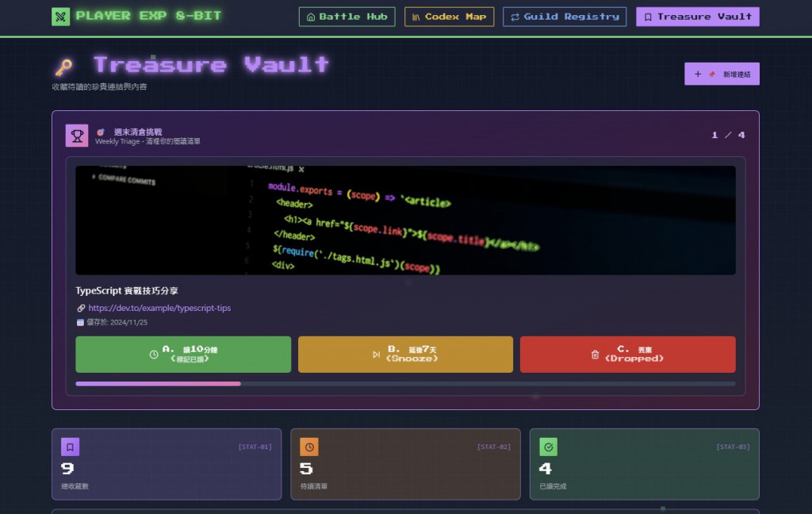This screenshot has width=812, height=514.
Task: Choose option B Snooze 7 days
Action: tap(405, 355)
